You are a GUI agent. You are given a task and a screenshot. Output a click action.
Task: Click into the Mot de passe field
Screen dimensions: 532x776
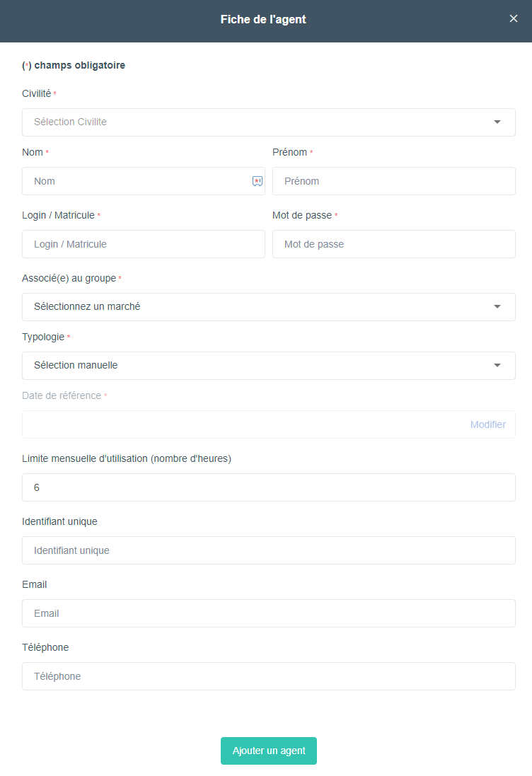pos(394,244)
